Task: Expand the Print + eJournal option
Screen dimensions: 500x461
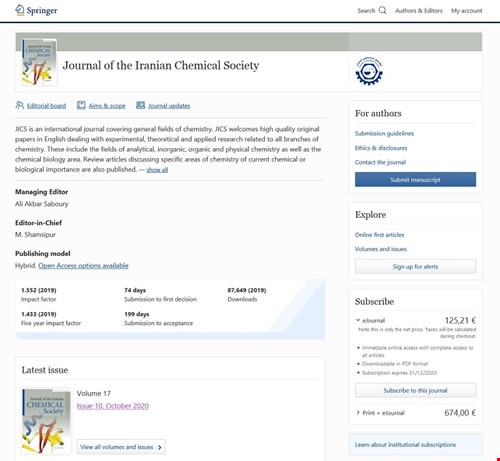Action: tap(358, 412)
